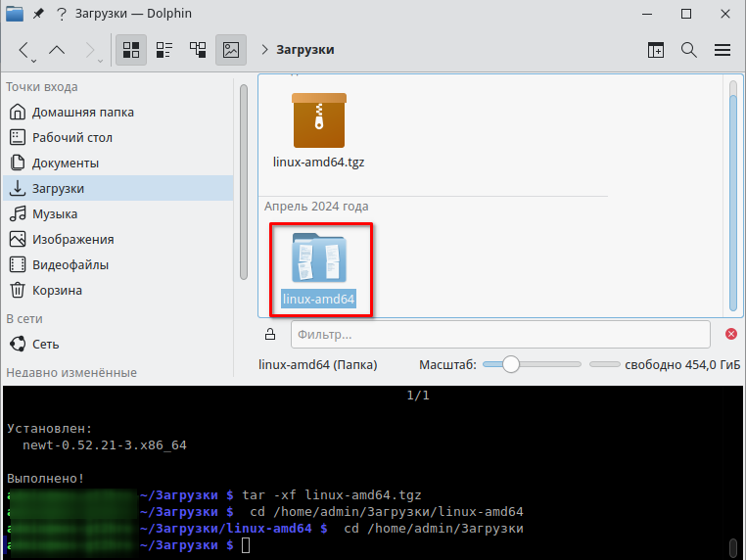This screenshot has width=746, height=560.
Task: Open the search magnifier tool
Action: point(688,50)
